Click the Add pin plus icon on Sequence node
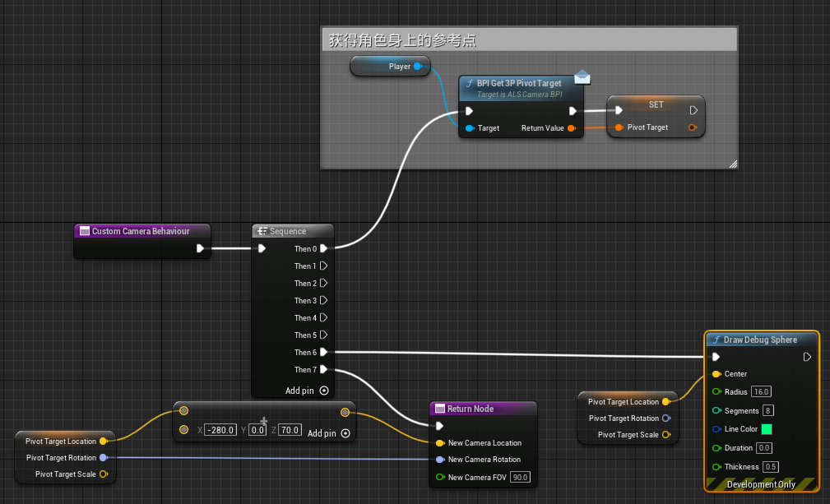 (x=324, y=391)
